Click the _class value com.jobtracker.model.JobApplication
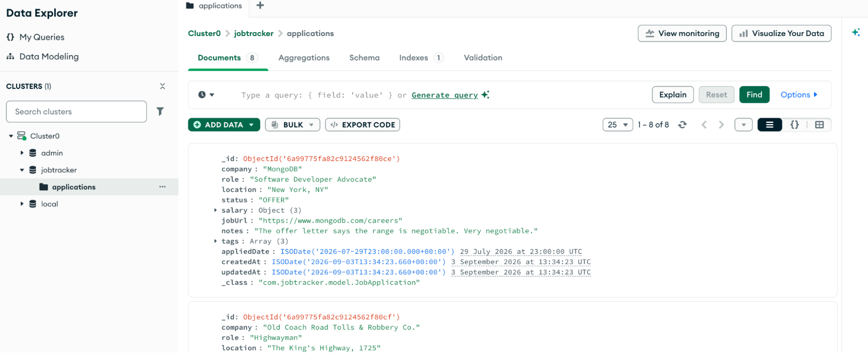Viewport: 868px width, 353px height. pos(339,283)
